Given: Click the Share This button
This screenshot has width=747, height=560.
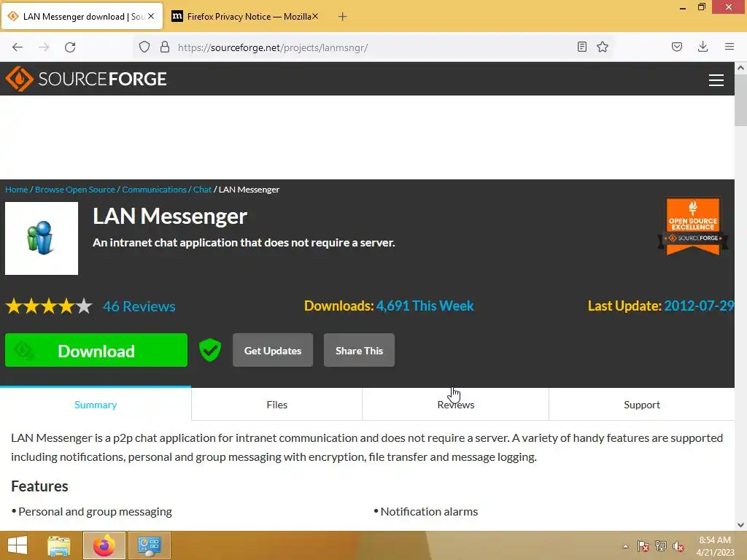Looking at the screenshot, I should [x=359, y=350].
